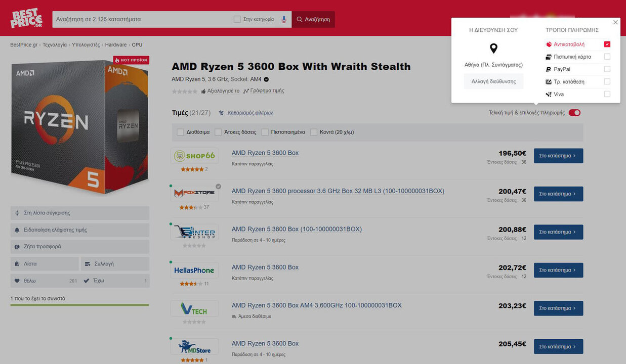Open Winter's AMD Ryzen 5 3600 Box (100-100000031BOX) link
Image resolution: width=626 pixels, height=364 pixels.
tap(297, 229)
